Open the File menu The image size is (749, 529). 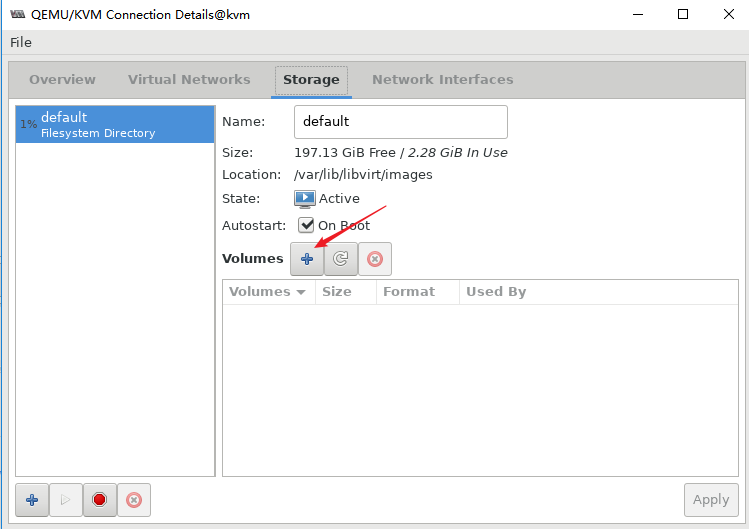click(21, 43)
